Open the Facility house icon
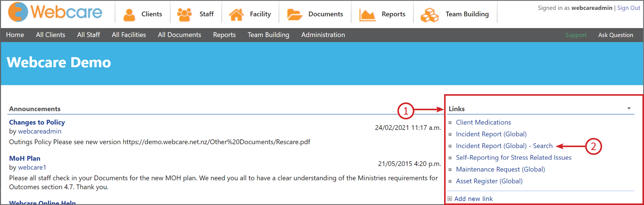Viewport: 644px width, 205px height. pyautogui.click(x=236, y=15)
